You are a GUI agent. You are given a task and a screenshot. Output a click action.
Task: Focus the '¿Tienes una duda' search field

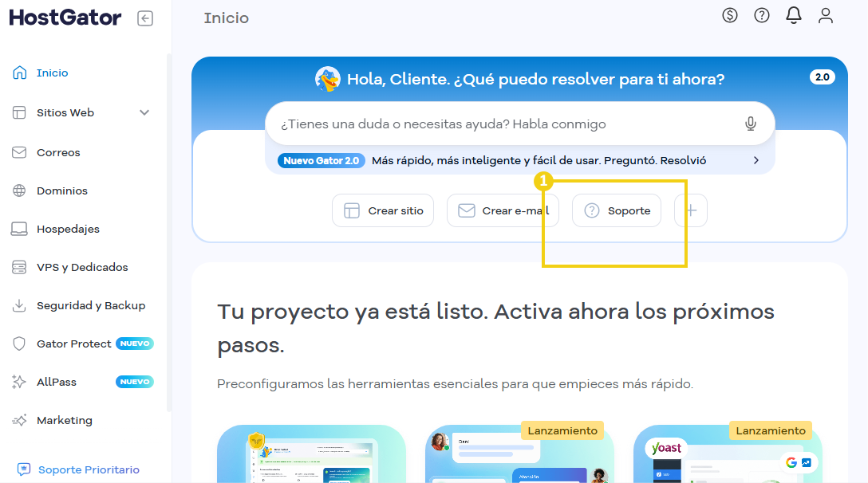click(x=520, y=124)
